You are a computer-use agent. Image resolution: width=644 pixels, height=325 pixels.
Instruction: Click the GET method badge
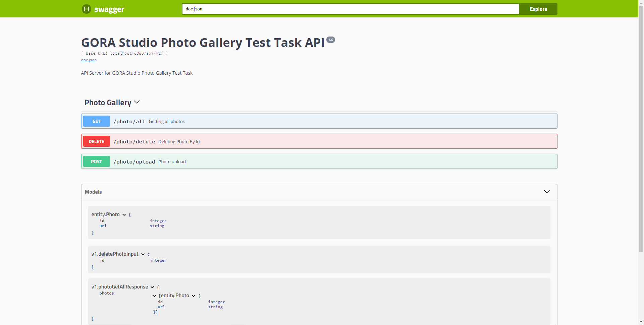click(97, 121)
